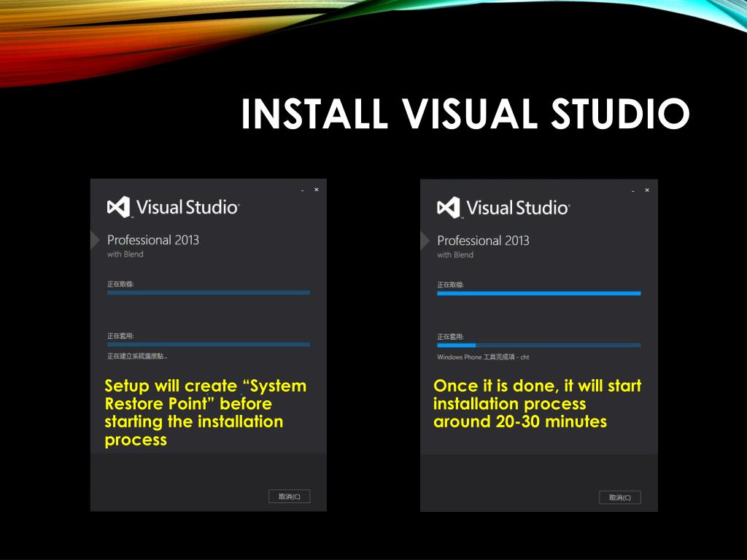Select 'Professional 2013' text in left installer
The width and height of the screenshot is (747, 560).
[153, 240]
